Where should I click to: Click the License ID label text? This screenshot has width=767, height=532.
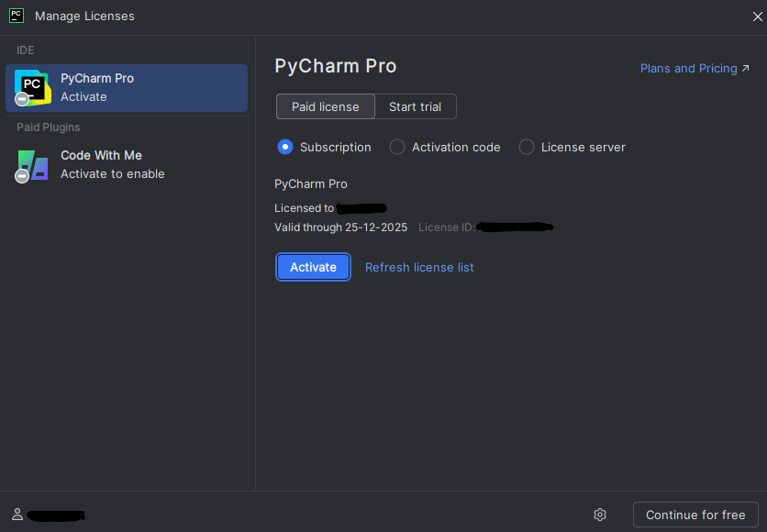(x=446, y=227)
